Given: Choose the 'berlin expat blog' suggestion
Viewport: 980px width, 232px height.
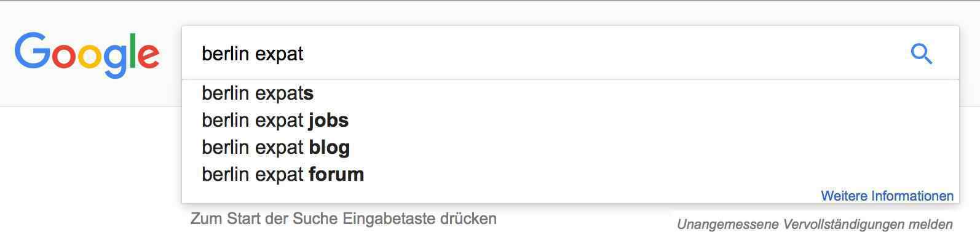Looking at the screenshot, I should point(570,148).
